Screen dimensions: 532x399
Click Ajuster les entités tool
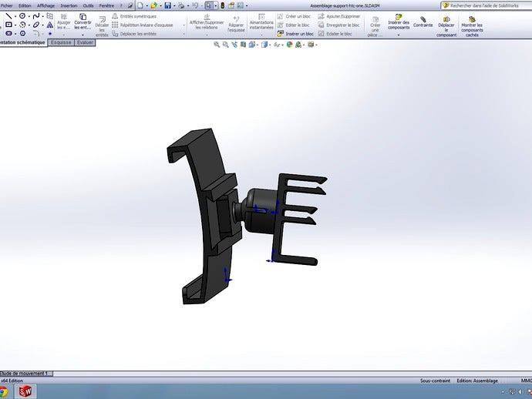point(64,22)
